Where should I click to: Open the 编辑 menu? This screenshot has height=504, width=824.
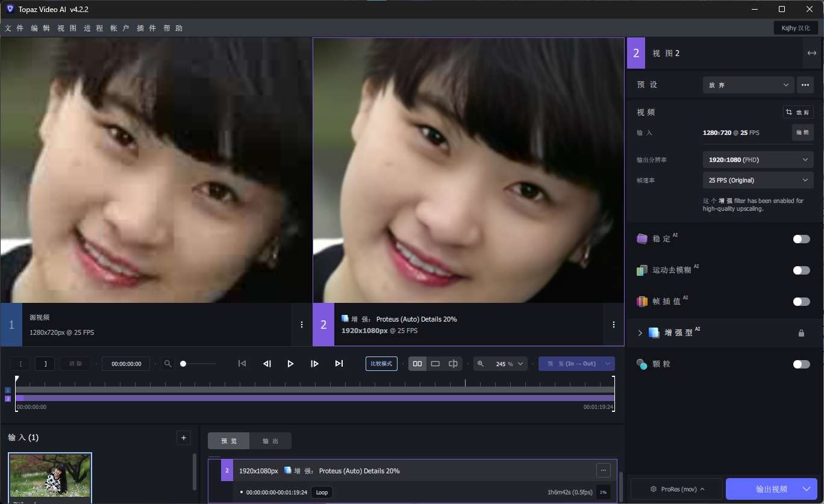click(41, 28)
